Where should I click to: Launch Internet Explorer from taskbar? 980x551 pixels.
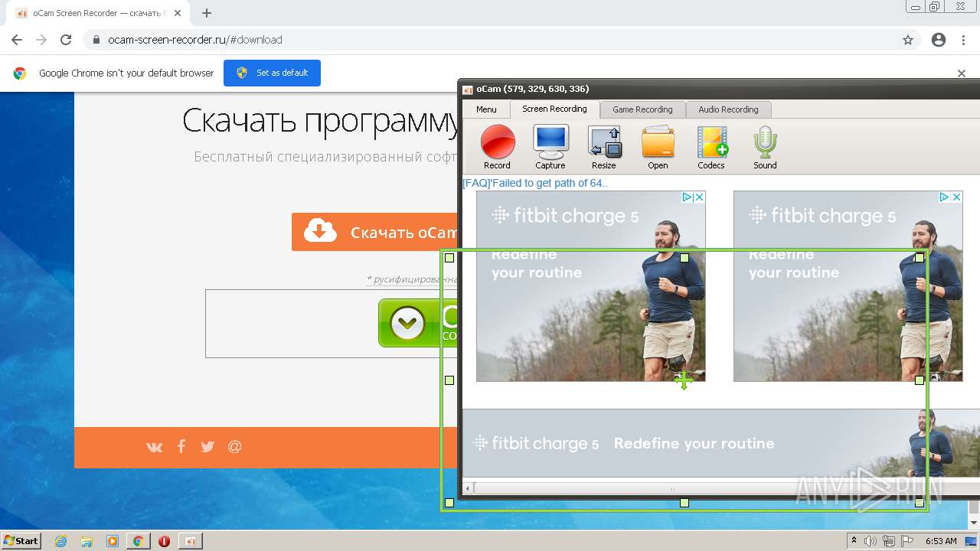[60, 541]
